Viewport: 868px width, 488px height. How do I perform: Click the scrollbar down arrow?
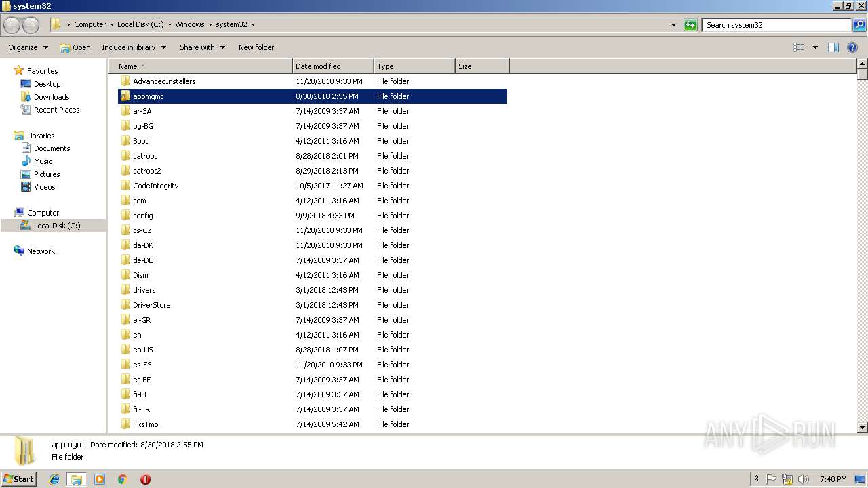tap(863, 428)
